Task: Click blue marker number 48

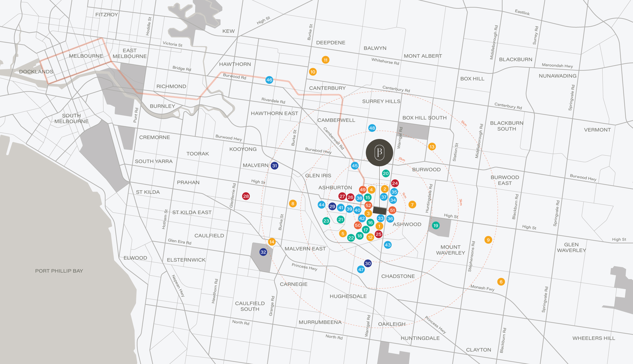Action: pyautogui.click(x=372, y=128)
